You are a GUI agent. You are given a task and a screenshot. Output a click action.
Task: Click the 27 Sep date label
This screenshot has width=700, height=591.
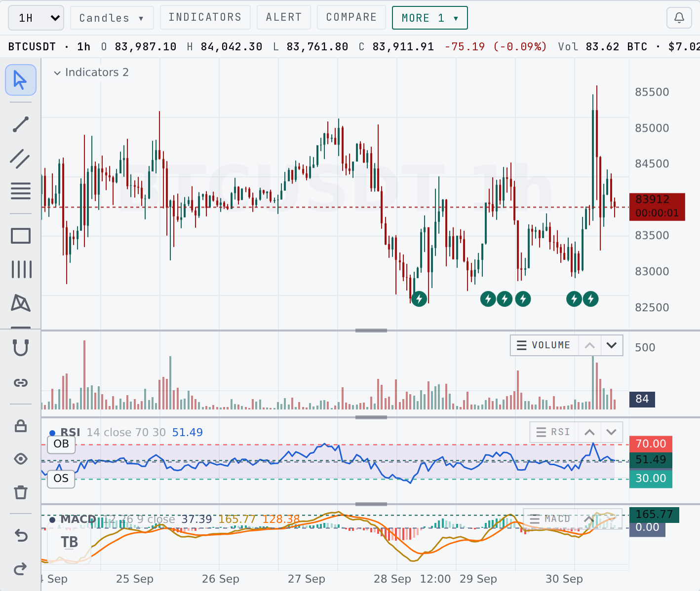coord(307,579)
